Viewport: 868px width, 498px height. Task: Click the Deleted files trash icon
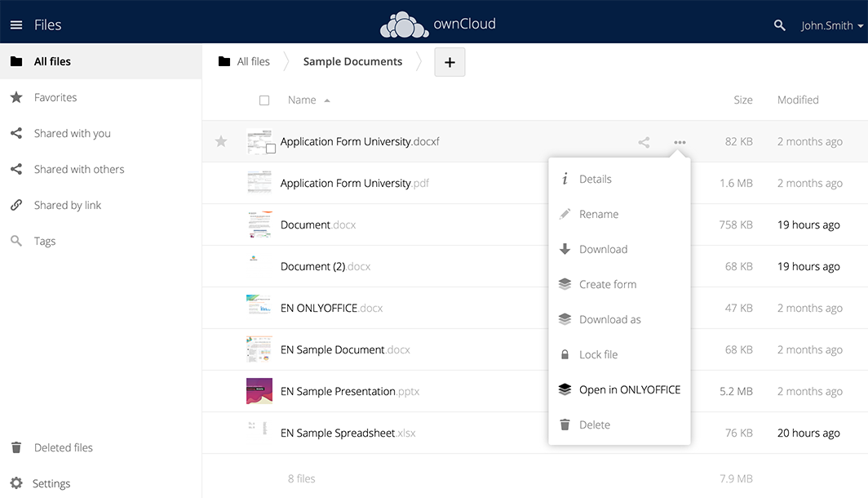pos(16,447)
